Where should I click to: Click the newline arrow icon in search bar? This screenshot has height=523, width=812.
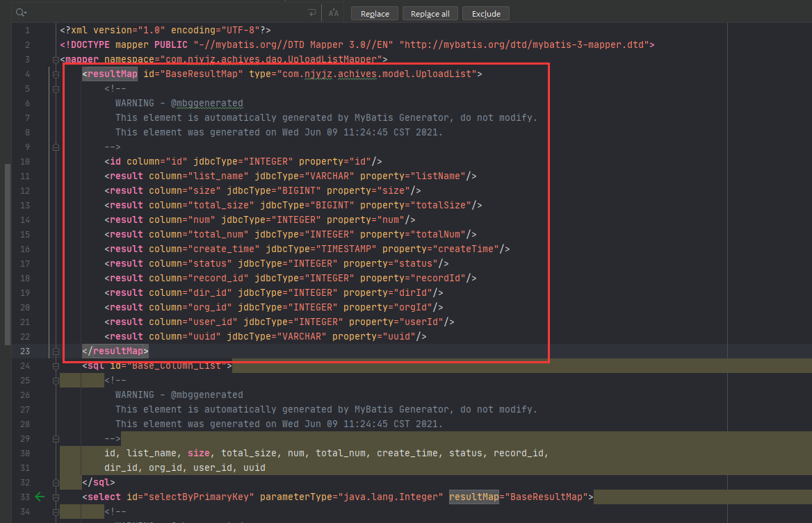(x=311, y=13)
